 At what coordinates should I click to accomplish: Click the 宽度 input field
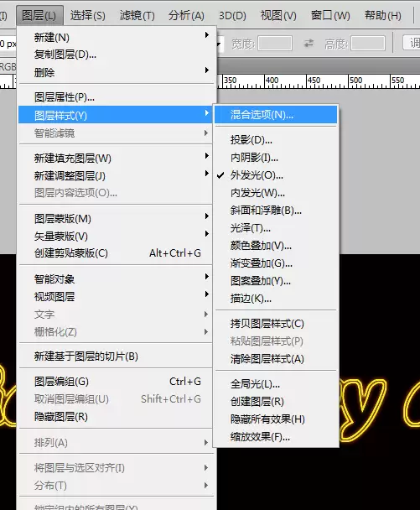[x=275, y=44]
